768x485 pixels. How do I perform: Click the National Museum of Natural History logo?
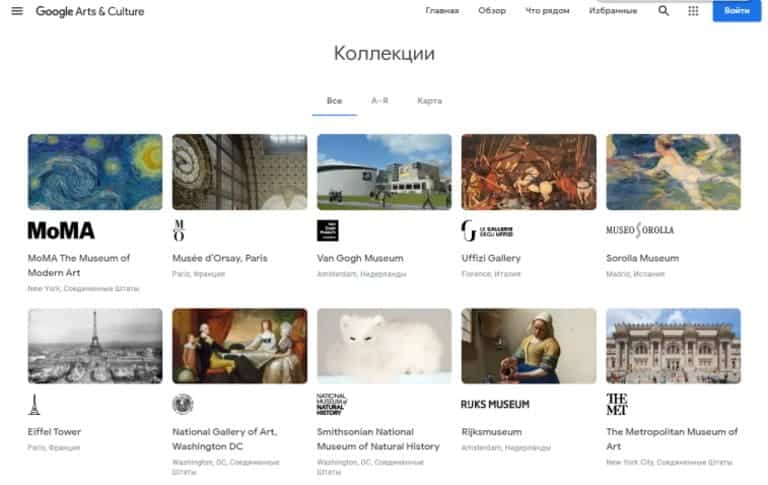[332, 405]
